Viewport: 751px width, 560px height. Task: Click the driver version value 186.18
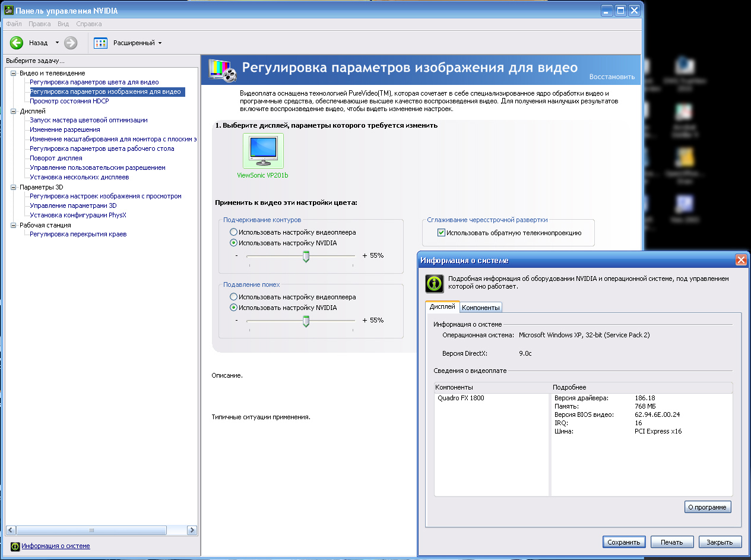click(x=645, y=398)
